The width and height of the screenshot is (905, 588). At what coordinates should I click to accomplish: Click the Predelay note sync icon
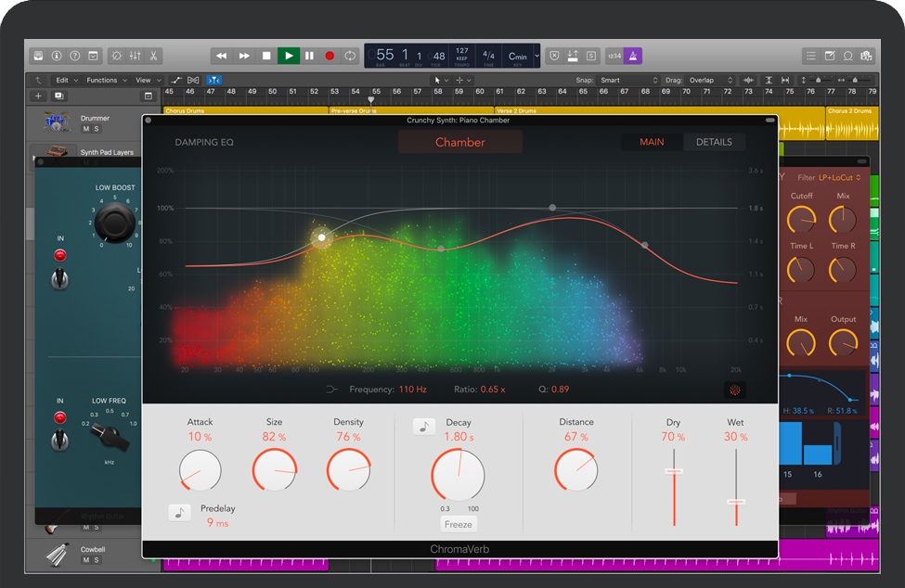click(179, 512)
